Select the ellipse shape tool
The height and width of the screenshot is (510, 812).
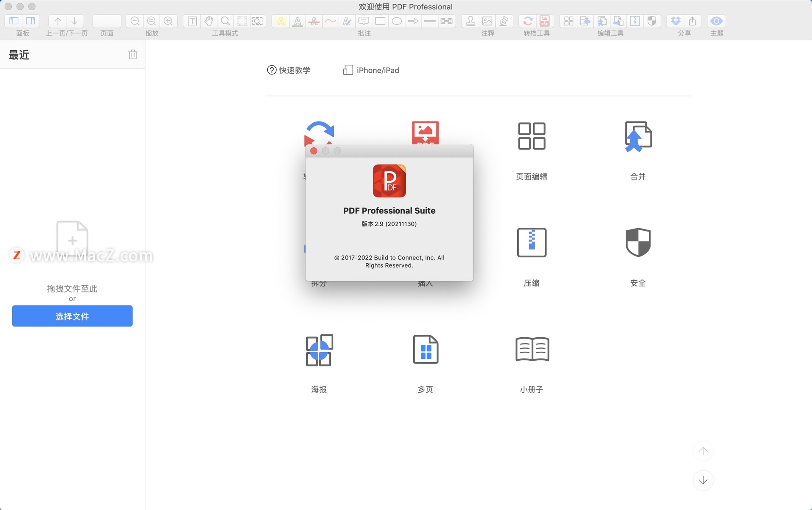point(397,21)
